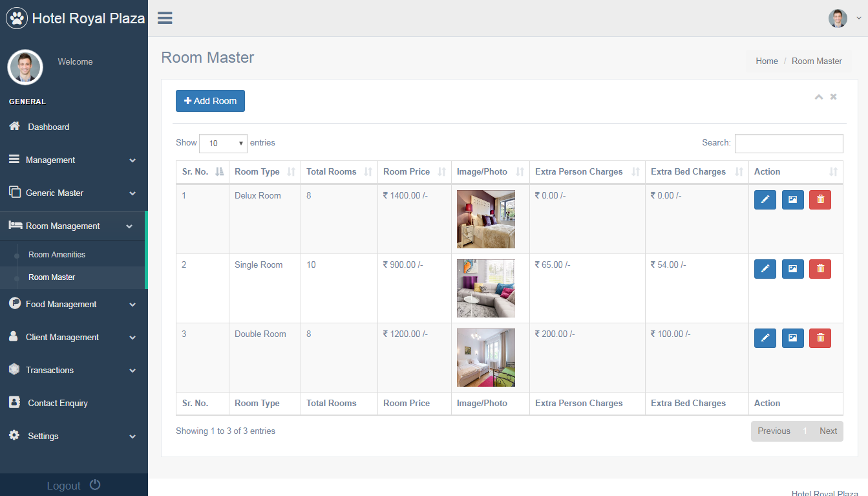The height and width of the screenshot is (496, 868).
Task: Sort table by Sr. No. column
Action: click(x=203, y=172)
